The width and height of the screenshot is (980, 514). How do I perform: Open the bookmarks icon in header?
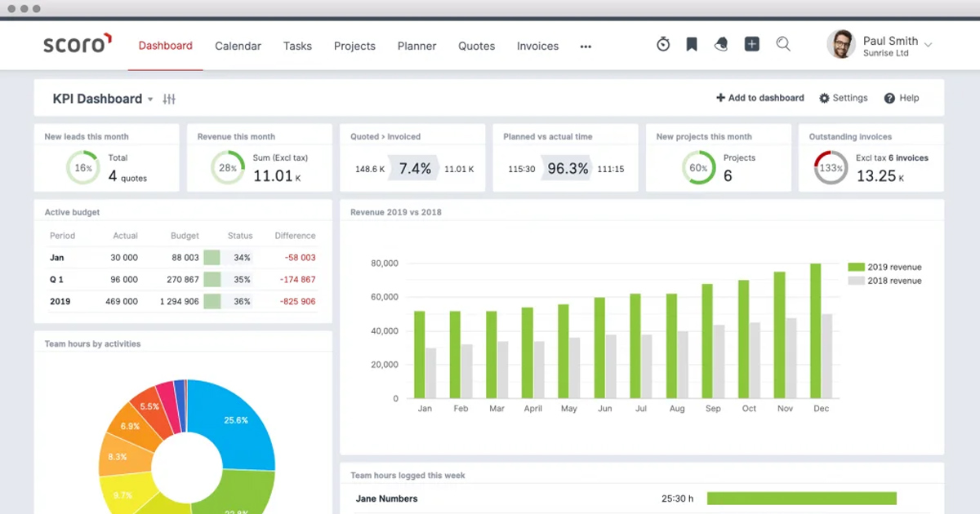[692, 45]
